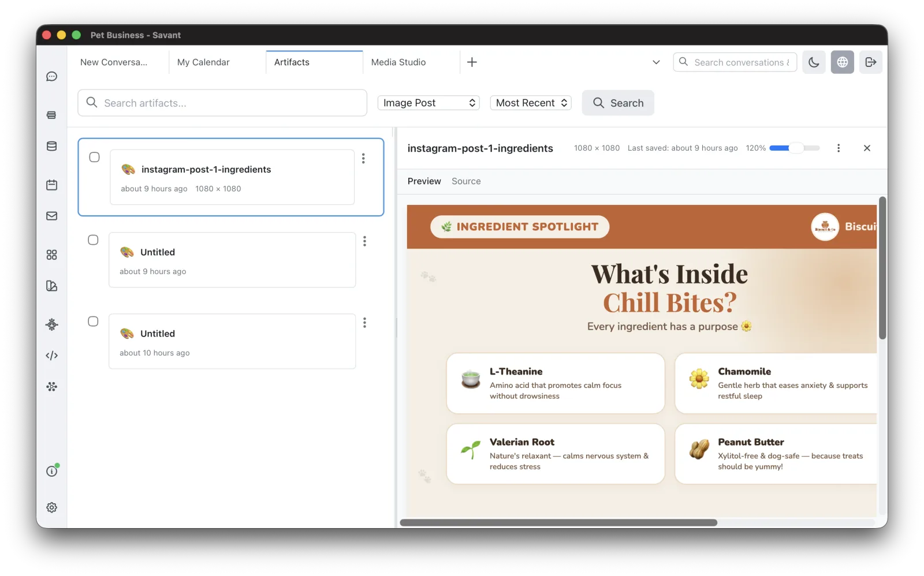Open the database cylinder sidebar icon
Image resolution: width=924 pixels, height=576 pixels.
pos(51,147)
